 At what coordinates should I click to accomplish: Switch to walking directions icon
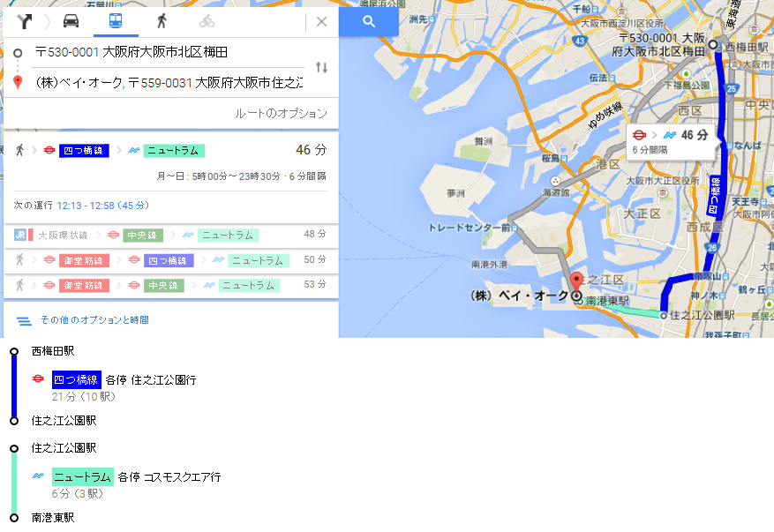click(x=162, y=21)
